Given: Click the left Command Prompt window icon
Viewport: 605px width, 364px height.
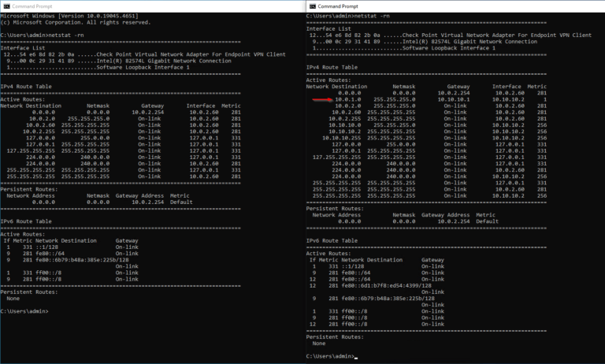Looking at the screenshot, I should click(x=6, y=6).
